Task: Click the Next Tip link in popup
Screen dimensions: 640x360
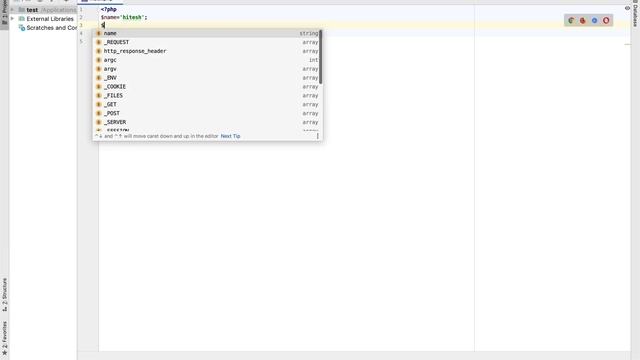Action: pyautogui.click(x=230, y=136)
